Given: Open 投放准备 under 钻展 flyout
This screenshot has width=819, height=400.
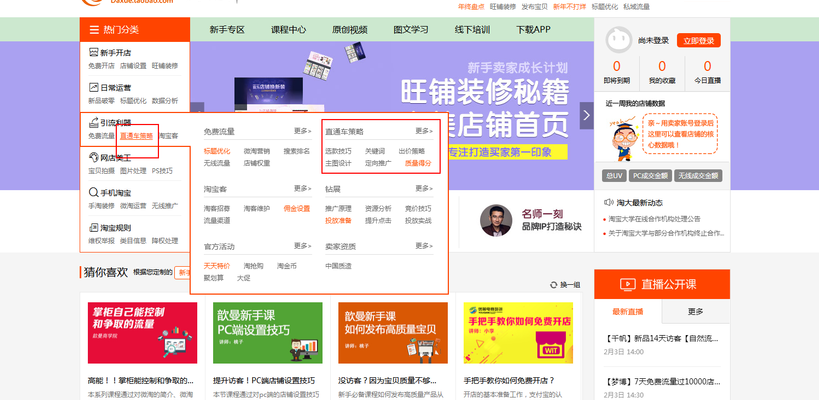Looking at the screenshot, I should point(338,220).
